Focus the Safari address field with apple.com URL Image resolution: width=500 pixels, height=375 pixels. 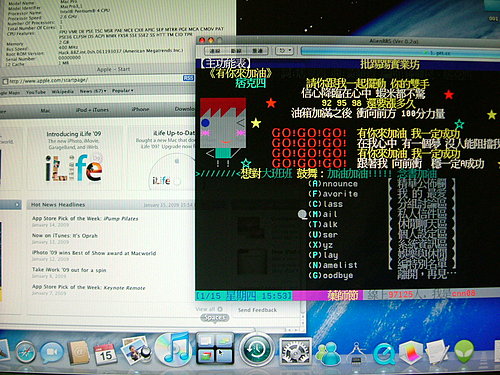tap(92, 80)
